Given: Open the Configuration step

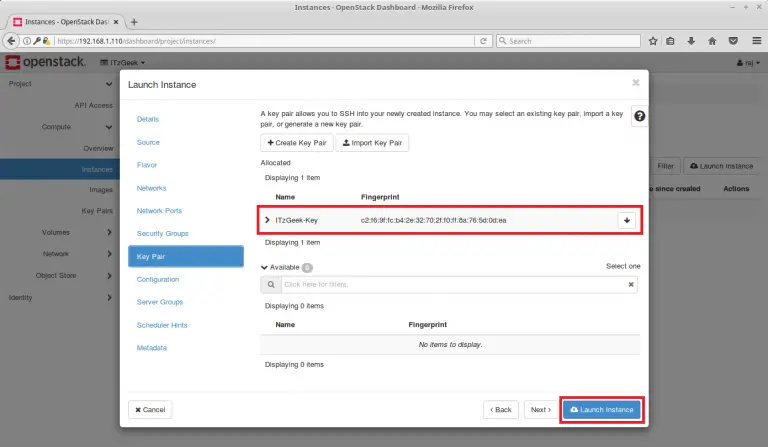Looking at the screenshot, I should coord(158,279).
